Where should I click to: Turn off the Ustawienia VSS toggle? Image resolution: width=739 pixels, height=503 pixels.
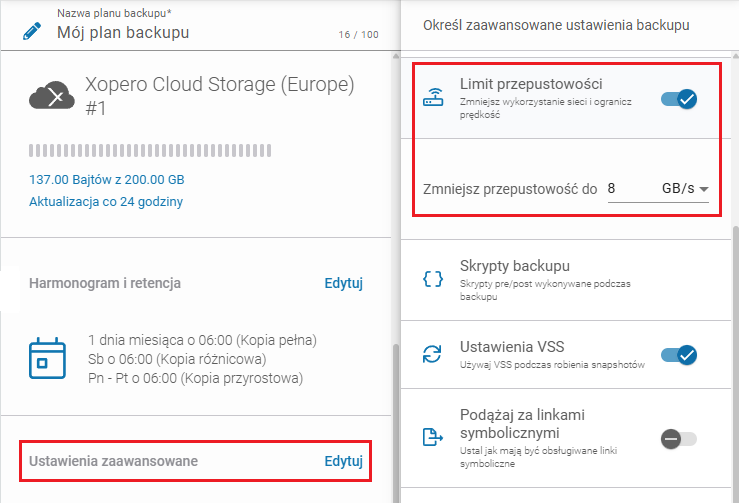point(679,355)
